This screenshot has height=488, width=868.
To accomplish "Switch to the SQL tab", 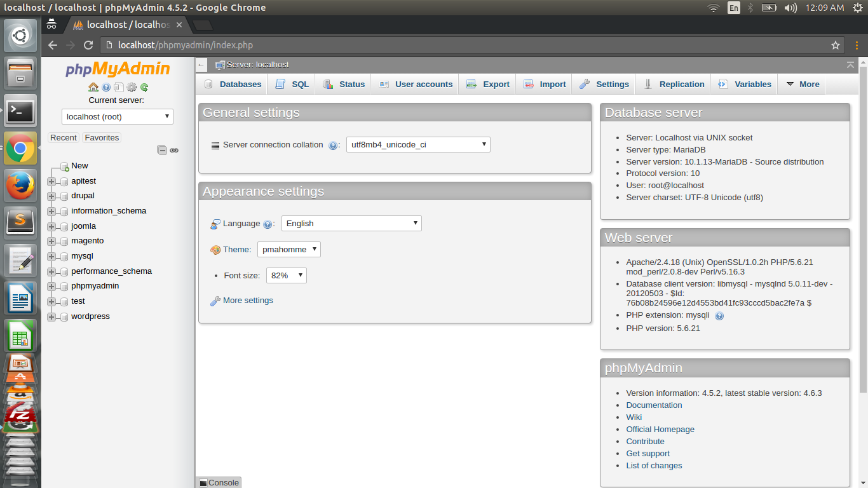I will pos(292,84).
